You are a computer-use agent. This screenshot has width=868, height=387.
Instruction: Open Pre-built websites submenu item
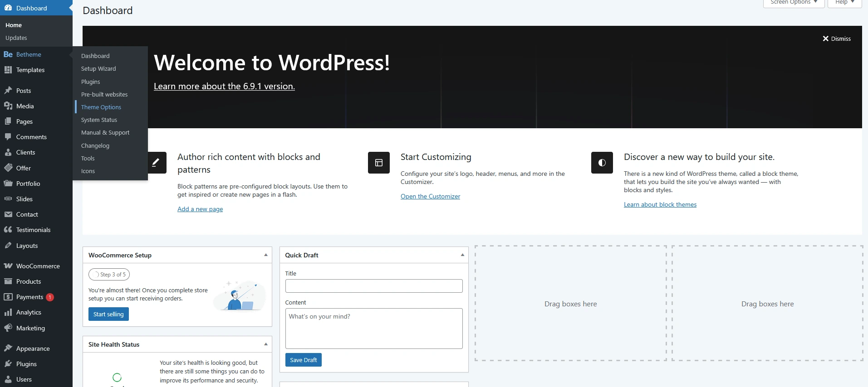[x=104, y=94]
